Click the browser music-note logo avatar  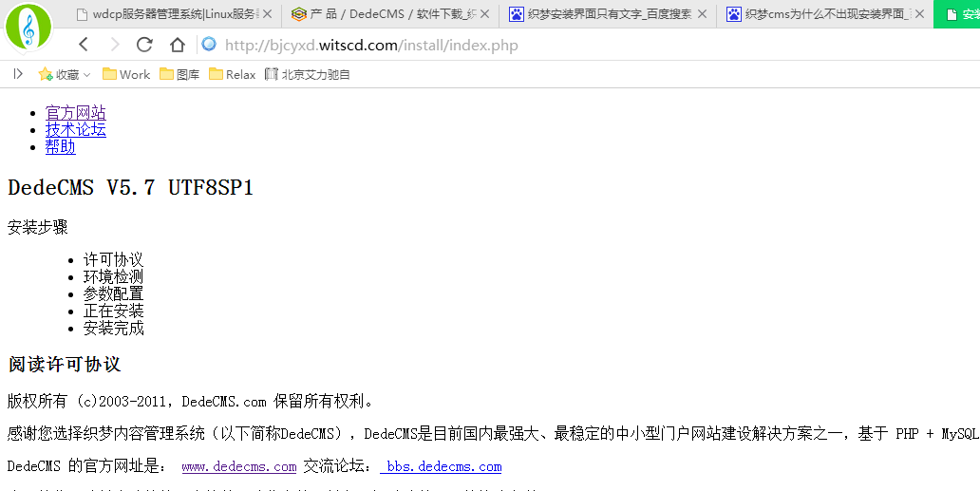(28, 28)
